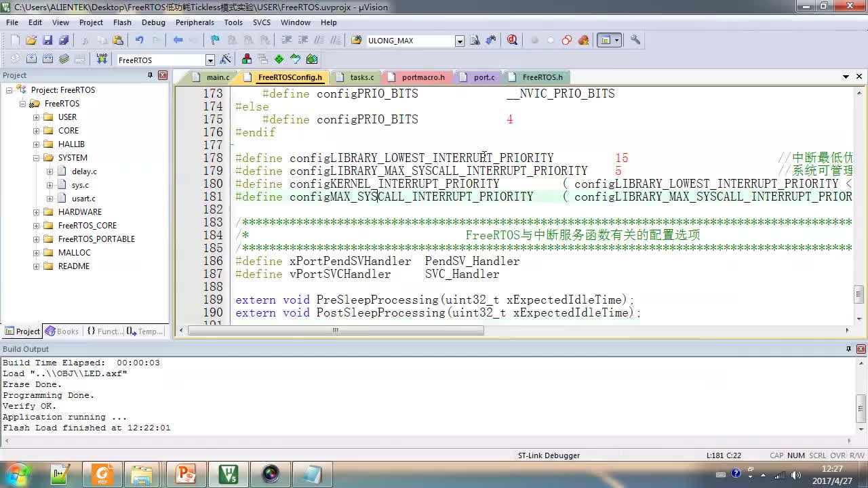This screenshot has width=868, height=488.
Task: Pin the Project panel
Action: 150,75
